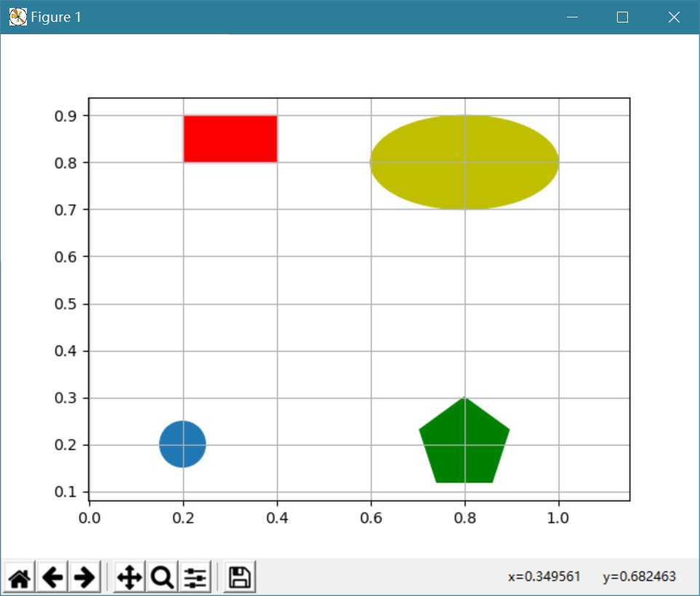Click the 0.4 x-axis tick label

[277, 518]
